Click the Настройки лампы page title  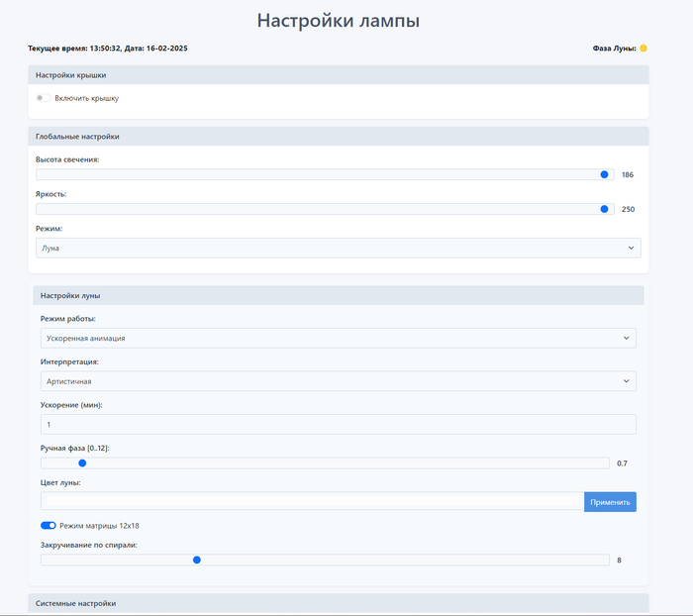(x=338, y=20)
